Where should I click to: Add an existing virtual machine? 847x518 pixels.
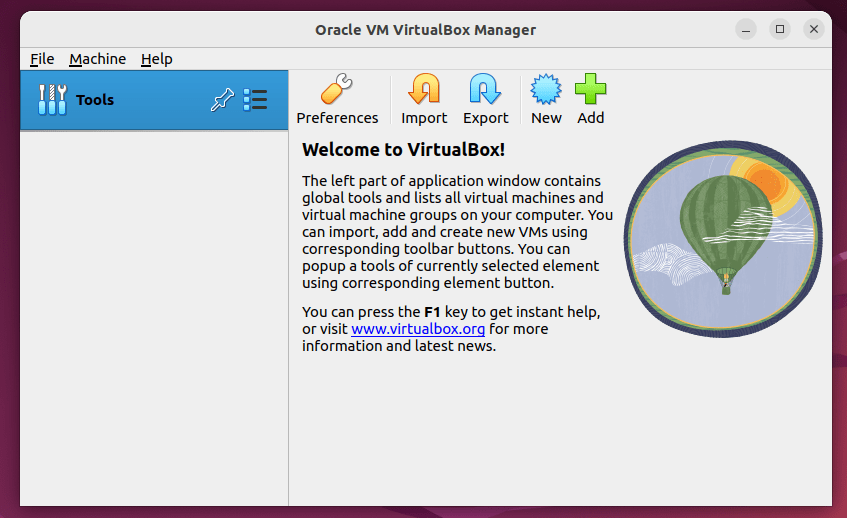[x=590, y=99]
